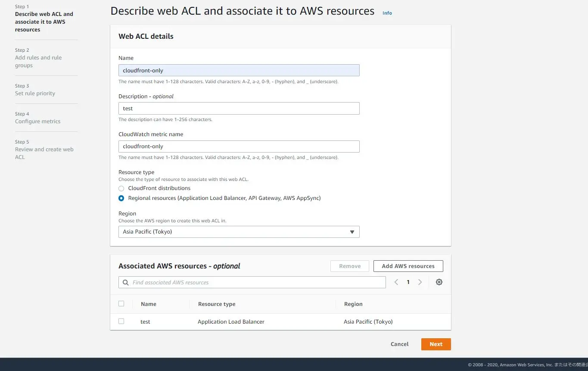Select the Regional resources radio option
Image resolution: width=588 pixels, height=371 pixels.
click(121, 198)
